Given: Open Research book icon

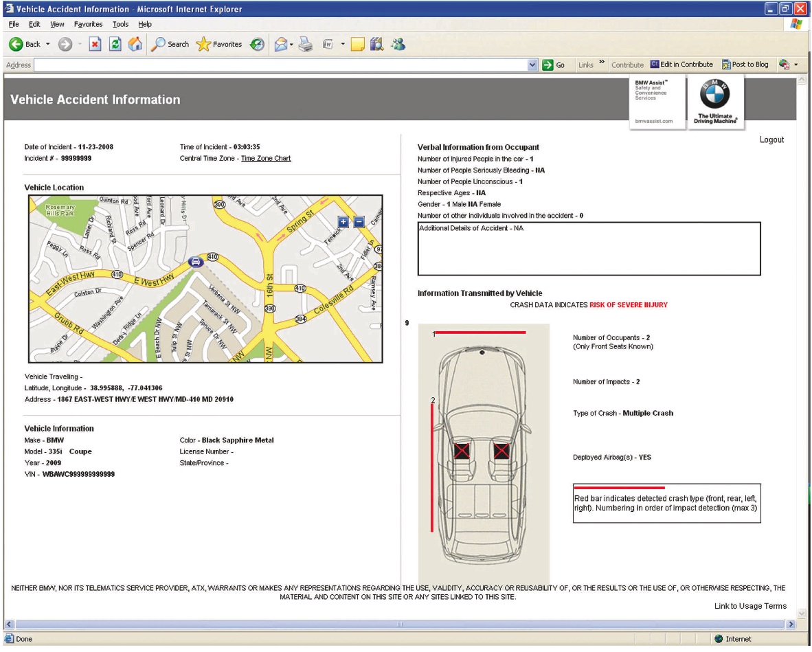Looking at the screenshot, I should [x=377, y=45].
